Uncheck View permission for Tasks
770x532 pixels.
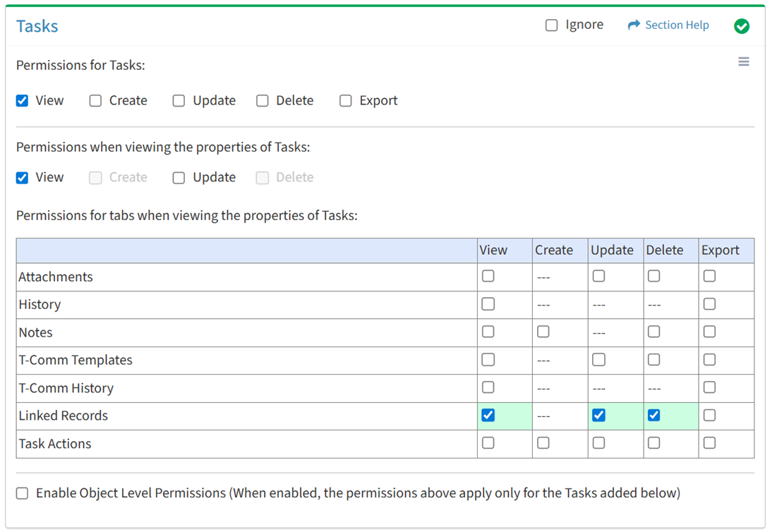coord(23,101)
